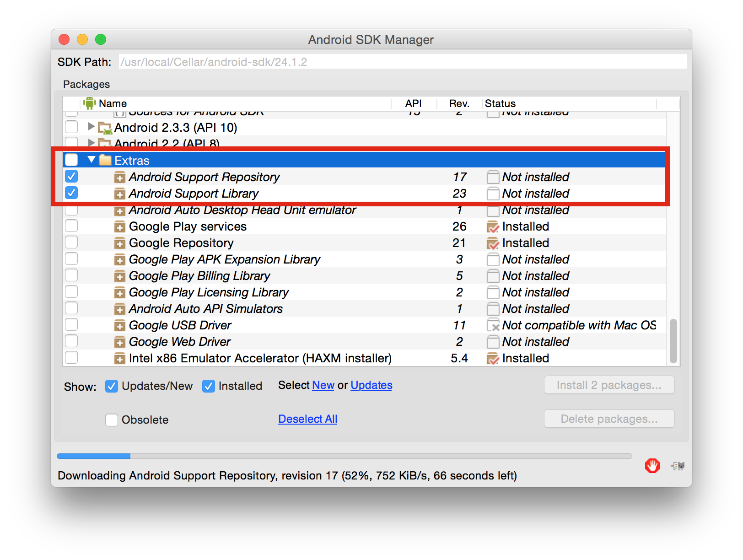Select the Android Auto API Simulators row
743x560 pixels.
coord(364,309)
